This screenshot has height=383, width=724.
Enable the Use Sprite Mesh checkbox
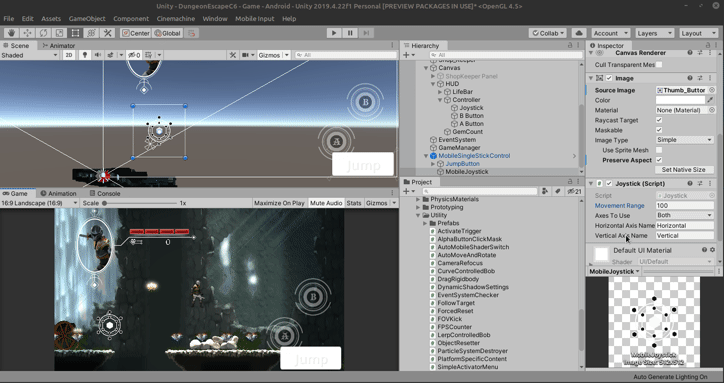pyautogui.click(x=659, y=150)
